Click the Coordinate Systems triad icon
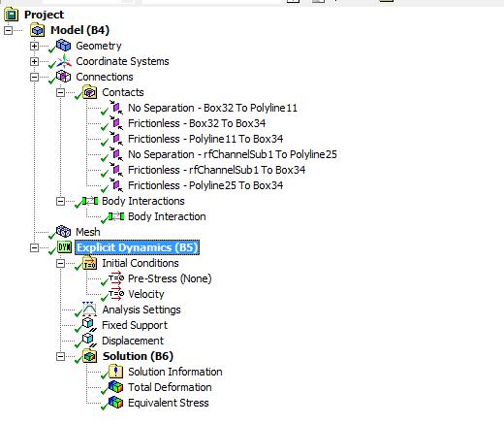504x424 pixels. coord(64,61)
